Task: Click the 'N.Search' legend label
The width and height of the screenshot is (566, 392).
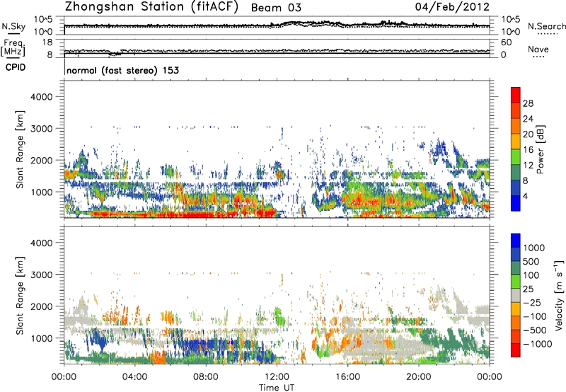Action: (x=547, y=26)
